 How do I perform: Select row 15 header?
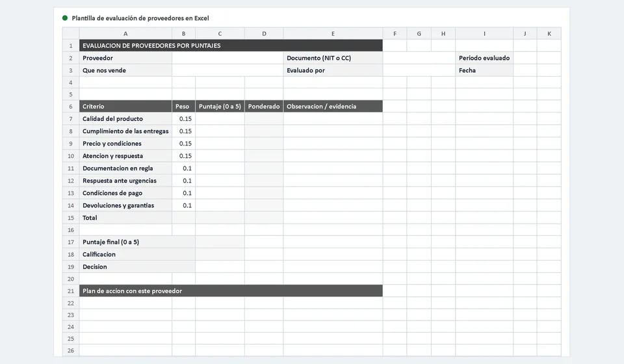[x=71, y=218]
